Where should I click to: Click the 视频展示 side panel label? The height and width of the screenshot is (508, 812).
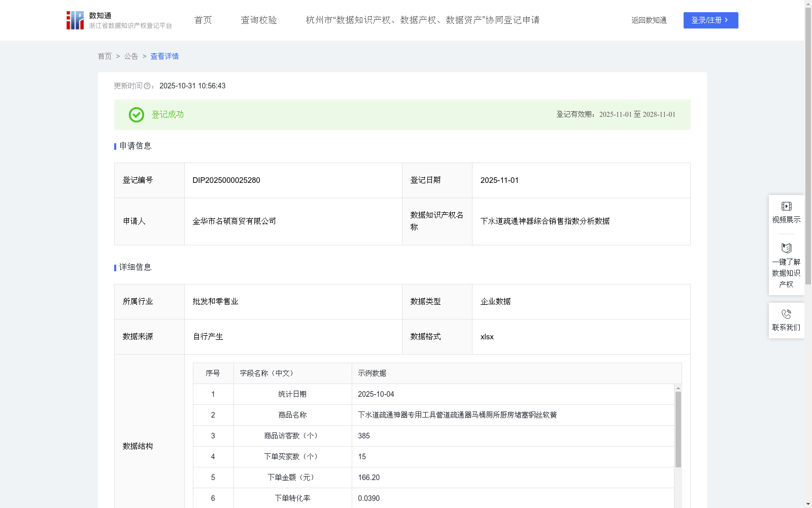click(786, 219)
